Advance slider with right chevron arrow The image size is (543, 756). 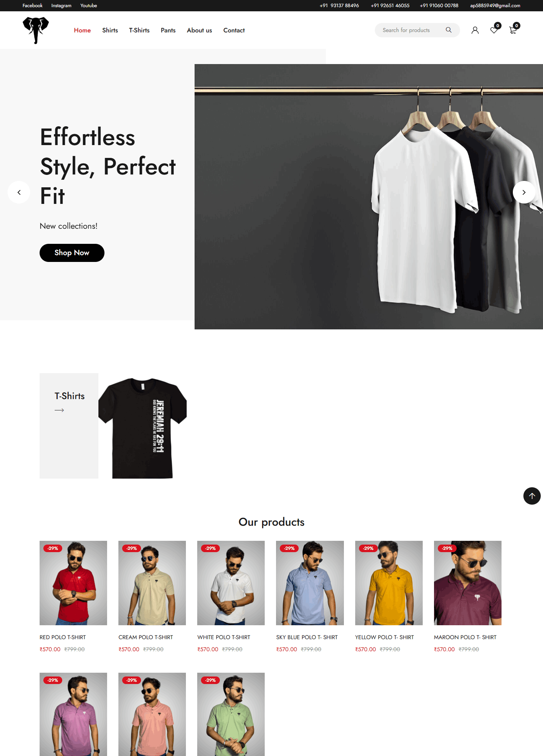pos(524,192)
